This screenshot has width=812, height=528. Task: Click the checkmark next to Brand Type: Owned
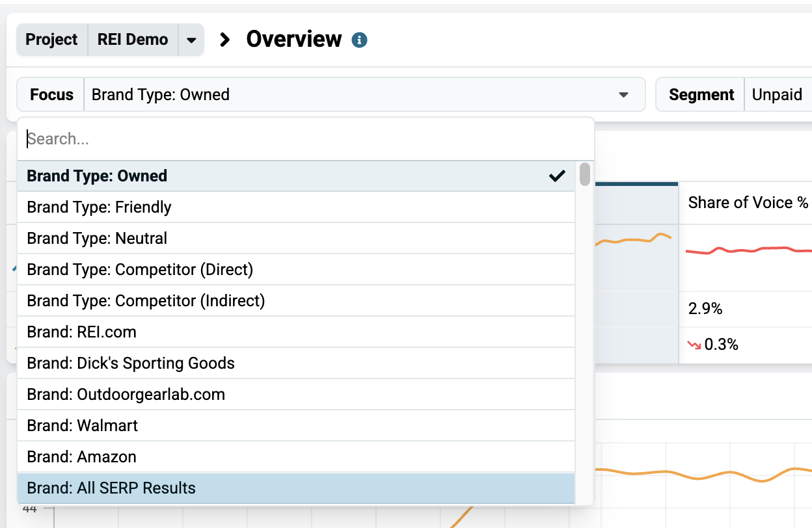coord(557,176)
